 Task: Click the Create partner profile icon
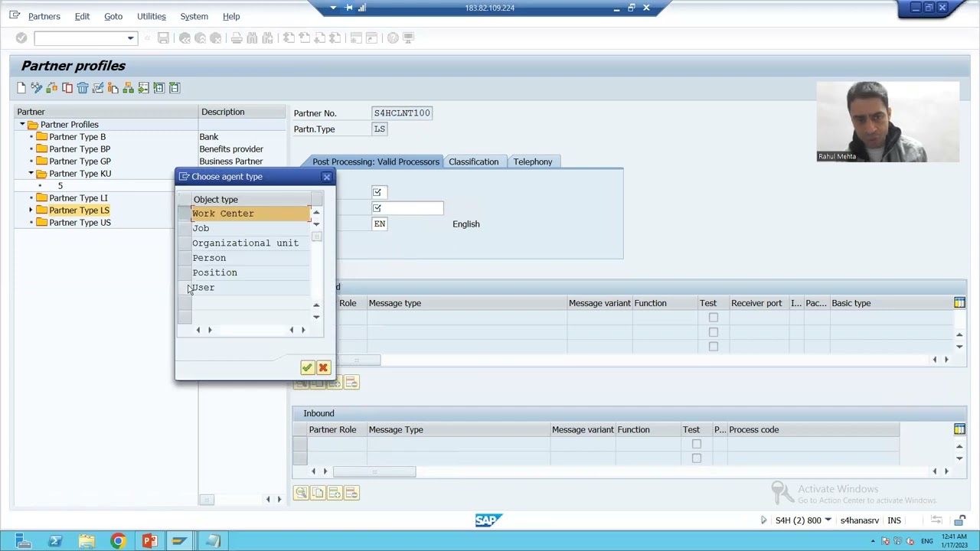pos(21,88)
